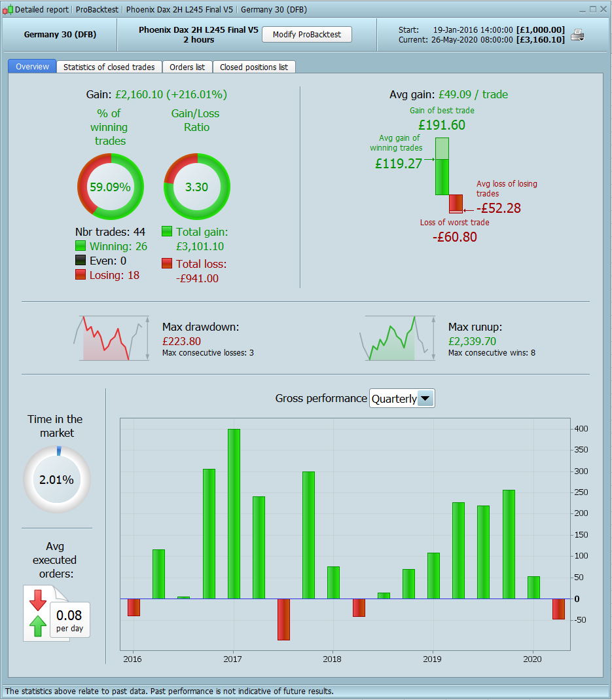Click Max consecutive losses: 3 text
This screenshot has height=700, width=612.
click(x=208, y=353)
